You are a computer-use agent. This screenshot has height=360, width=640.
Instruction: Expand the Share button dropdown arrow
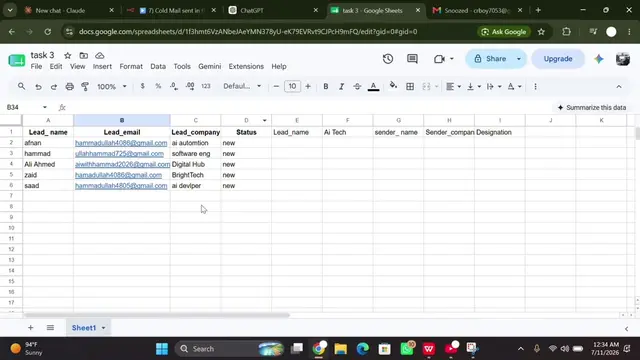click(519, 59)
